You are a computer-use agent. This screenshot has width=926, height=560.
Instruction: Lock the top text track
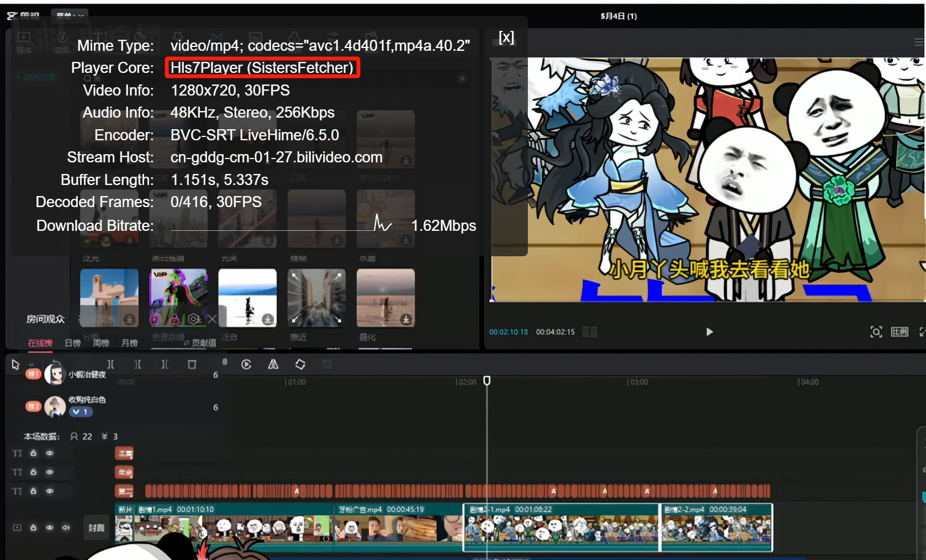pyautogui.click(x=33, y=453)
